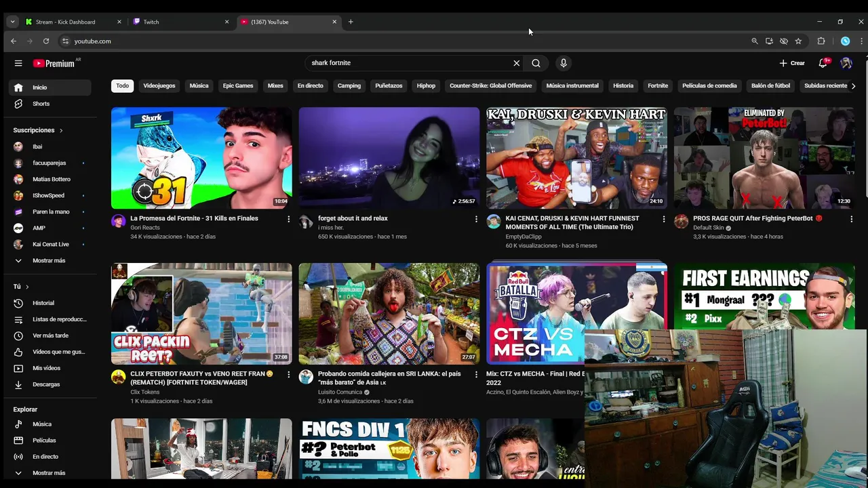
Task: Switch to Stream - Kick Dashboard tab
Action: [73, 22]
